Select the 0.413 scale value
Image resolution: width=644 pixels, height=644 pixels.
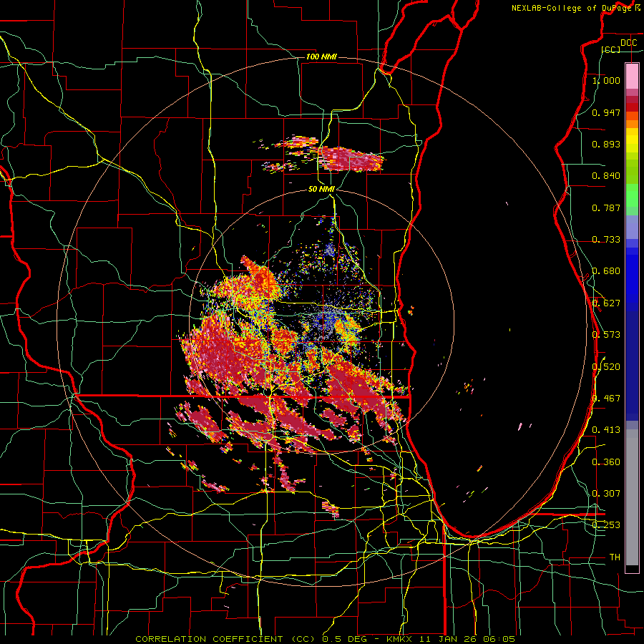(x=606, y=430)
